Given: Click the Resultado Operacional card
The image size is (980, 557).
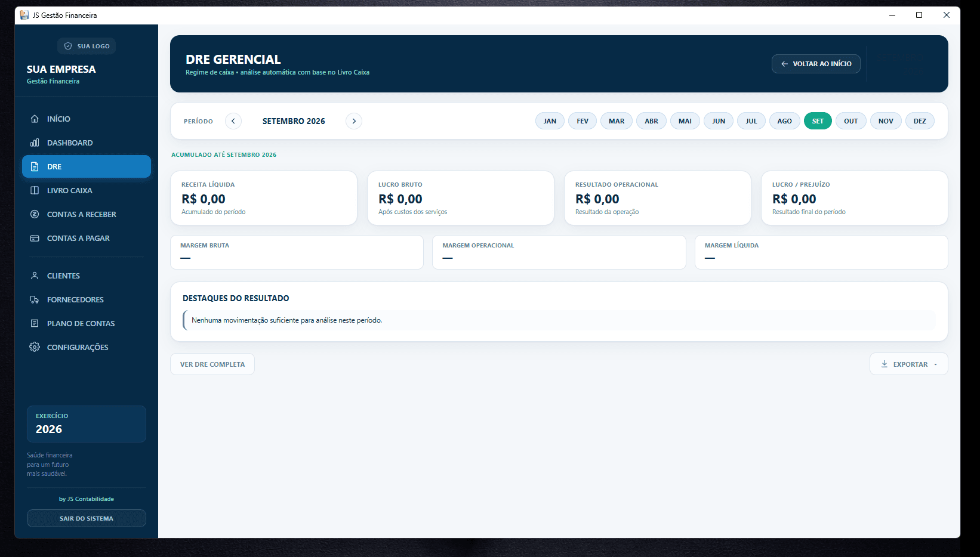Looking at the screenshot, I should pyautogui.click(x=658, y=198).
